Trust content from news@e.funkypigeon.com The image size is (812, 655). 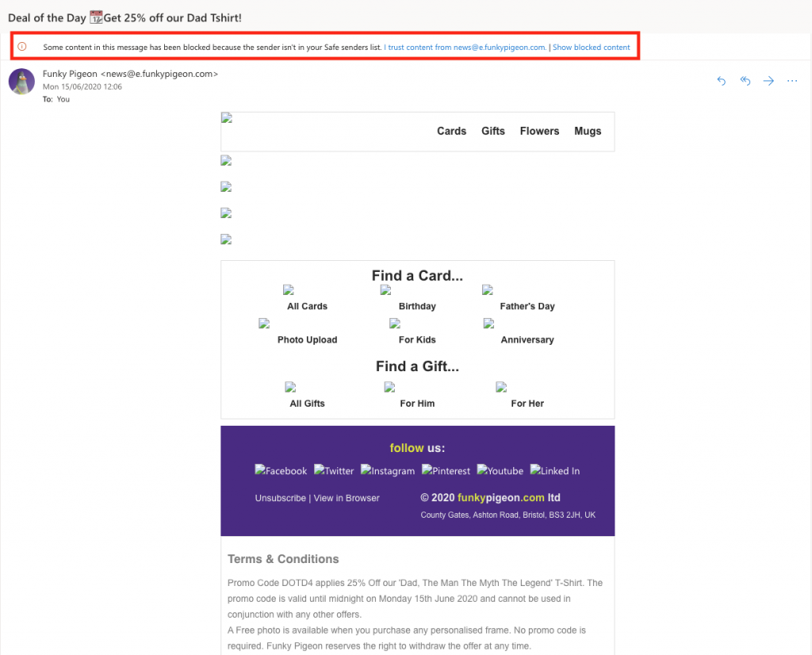click(465, 47)
